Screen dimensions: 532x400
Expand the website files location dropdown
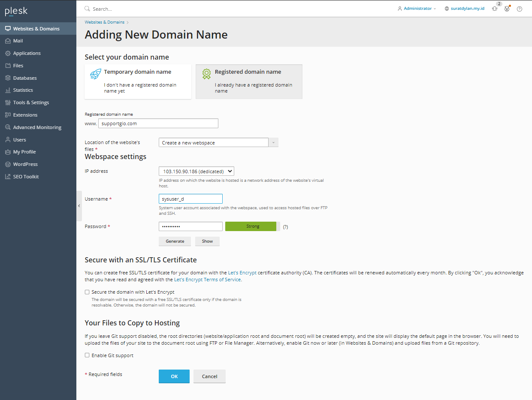(273, 142)
